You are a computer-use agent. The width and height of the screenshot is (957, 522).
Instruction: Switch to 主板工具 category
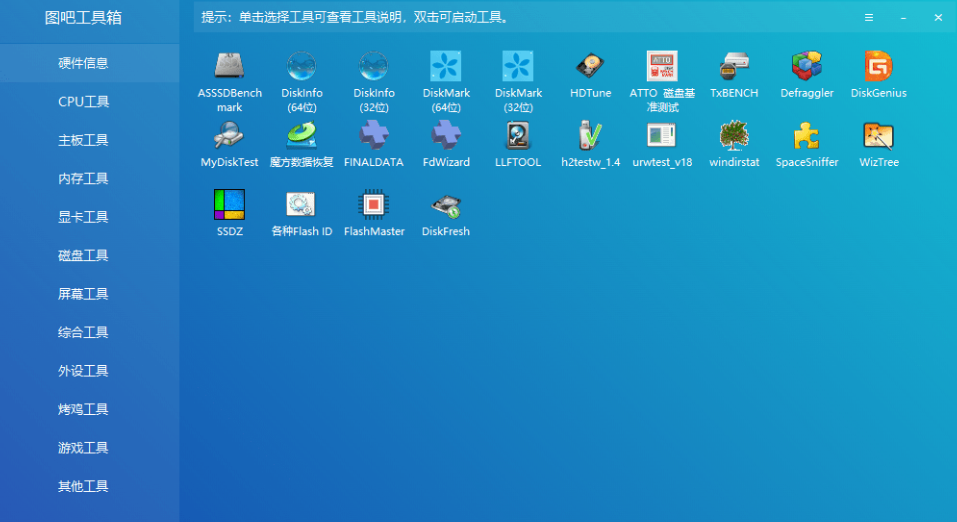pyautogui.click(x=90, y=140)
